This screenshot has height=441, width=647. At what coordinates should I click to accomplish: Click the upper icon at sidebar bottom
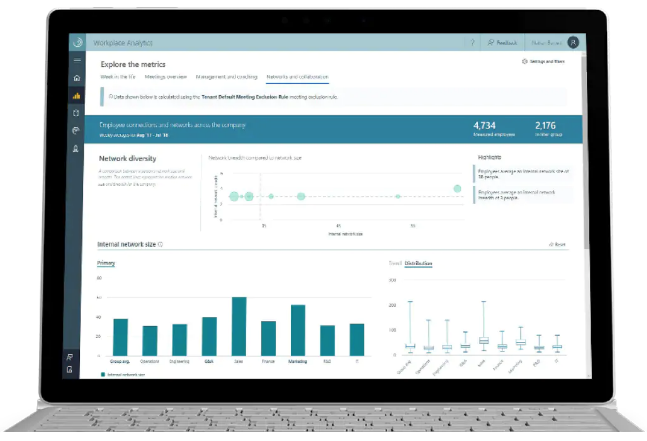[70, 357]
